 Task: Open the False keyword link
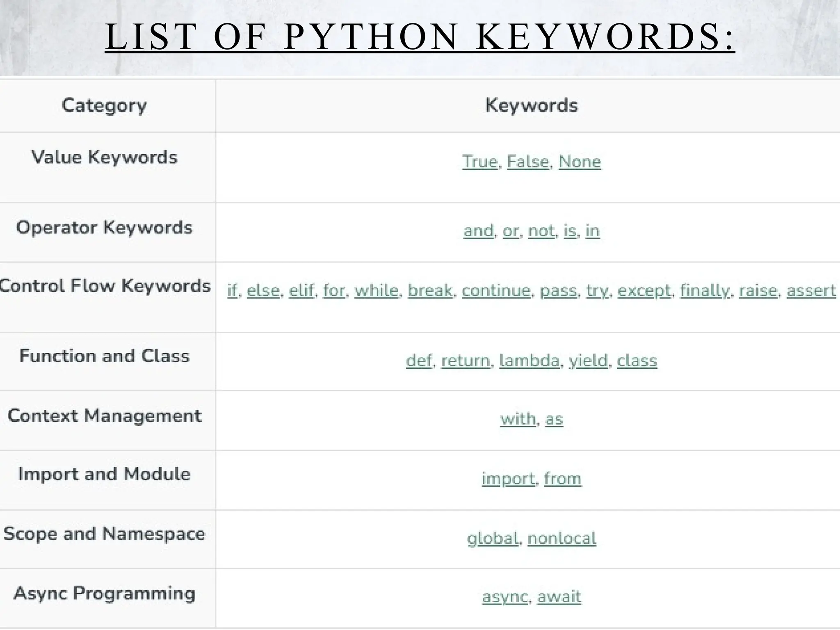528,162
